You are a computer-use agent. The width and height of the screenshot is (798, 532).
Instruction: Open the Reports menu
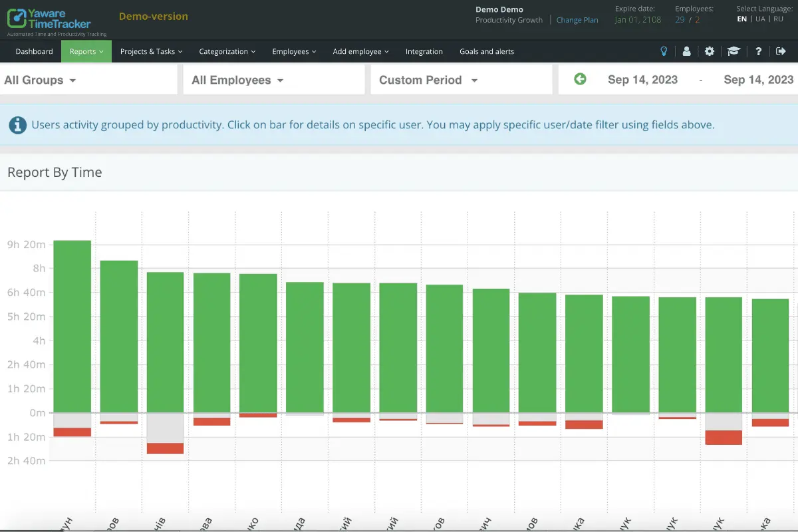point(86,51)
